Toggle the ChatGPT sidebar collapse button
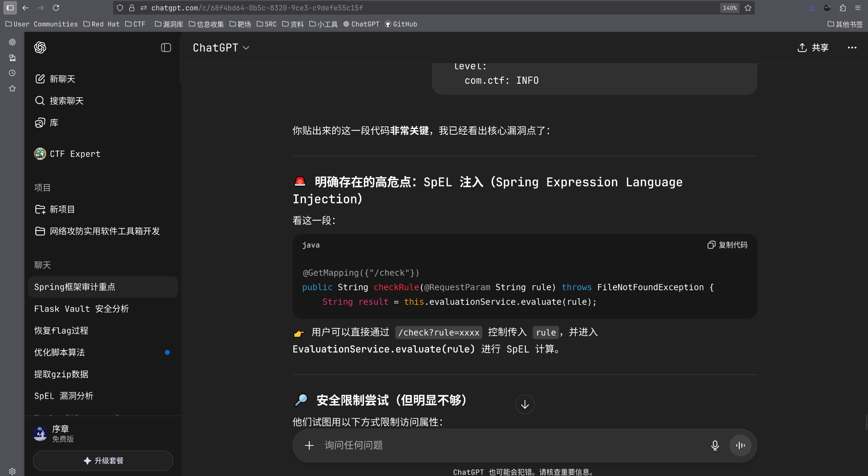 click(166, 48)
